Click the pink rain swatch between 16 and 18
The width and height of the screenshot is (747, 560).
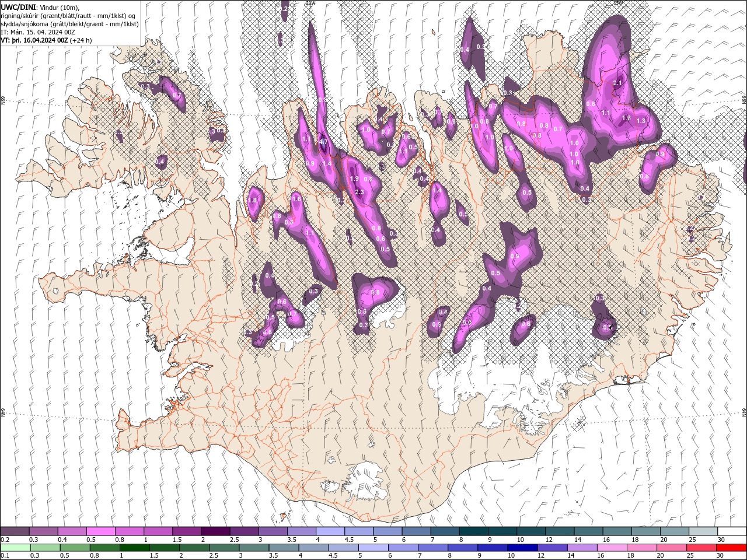point(611,547)
